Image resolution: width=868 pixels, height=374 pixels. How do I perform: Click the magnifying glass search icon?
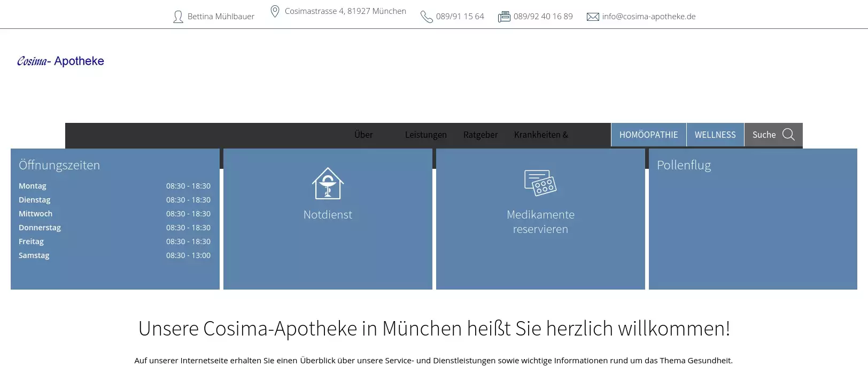click(788, 135)
